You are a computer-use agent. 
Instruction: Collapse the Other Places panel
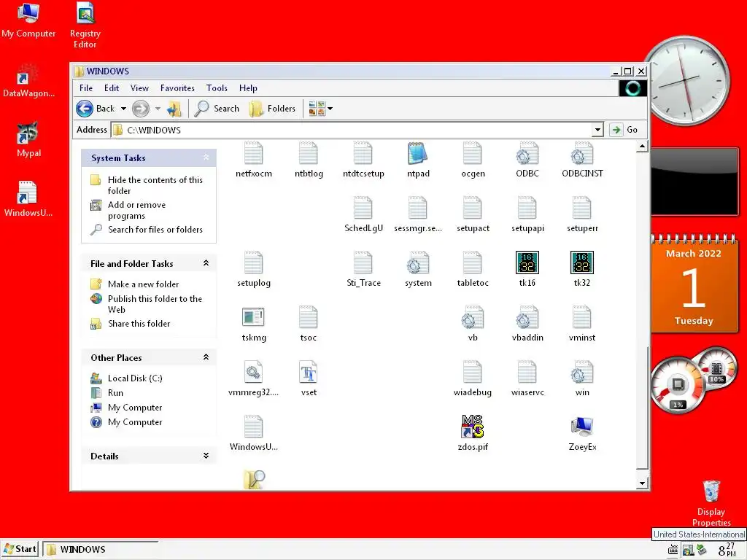[x=206, y=357]
